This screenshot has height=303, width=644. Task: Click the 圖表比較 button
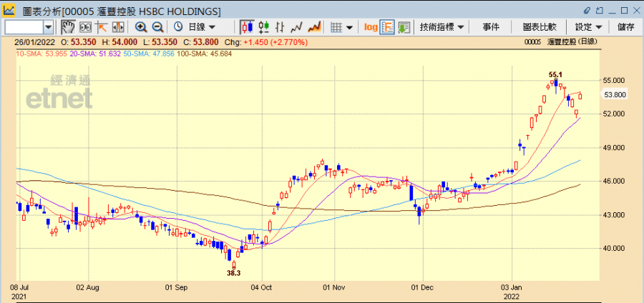[x=540, y=27]
